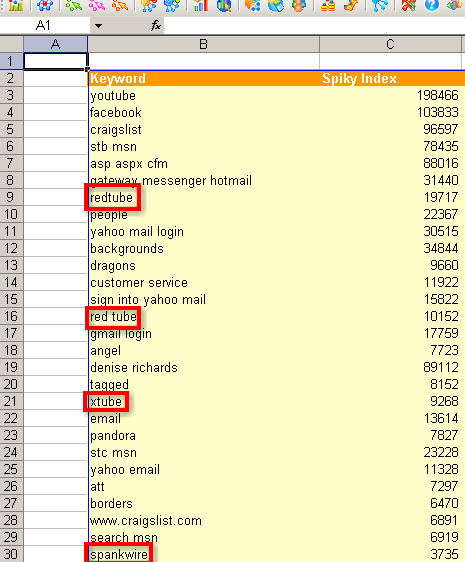Click the value 34844
The width and height of the screenshot is (465, 562).
click(x=441, y=248)
